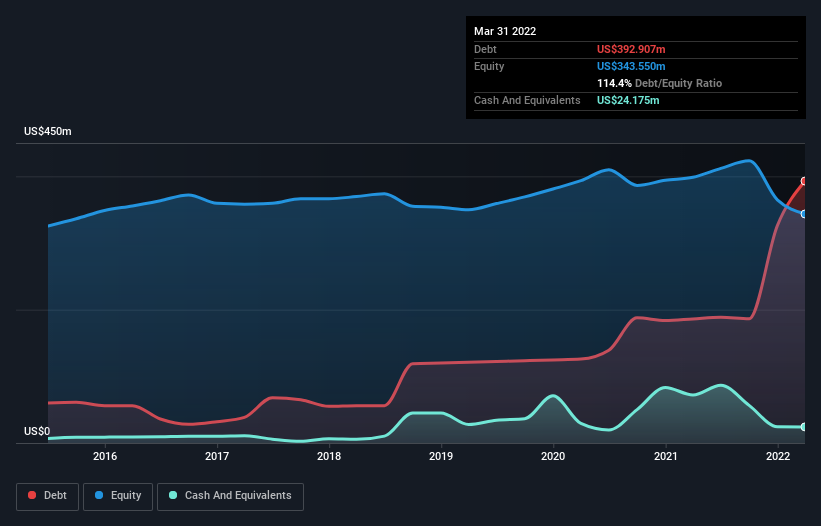Select the 2020 x-axis label

pyautogui.click(x=553, y=456)
